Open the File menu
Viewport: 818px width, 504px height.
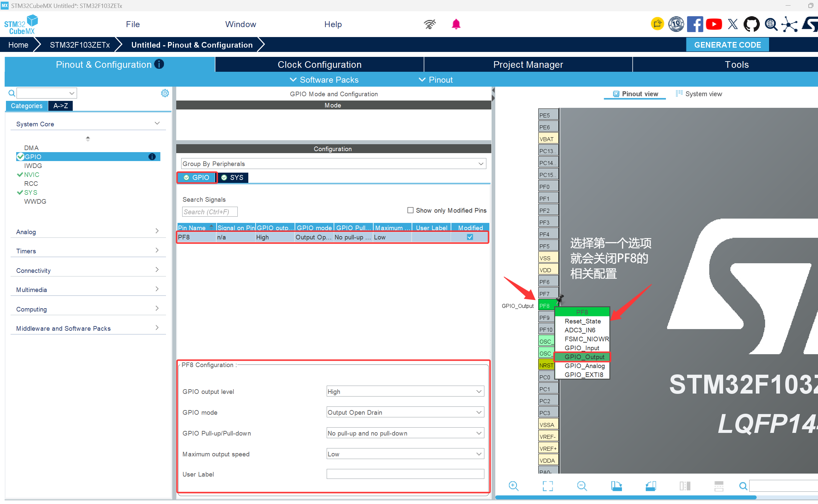click(133, 24)
